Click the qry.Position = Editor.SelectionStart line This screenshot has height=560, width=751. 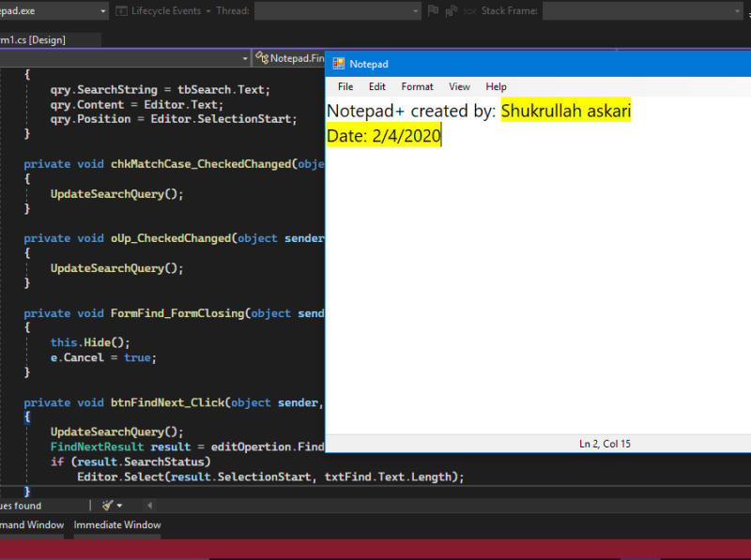pyautogui.click(x=174, y=119)
